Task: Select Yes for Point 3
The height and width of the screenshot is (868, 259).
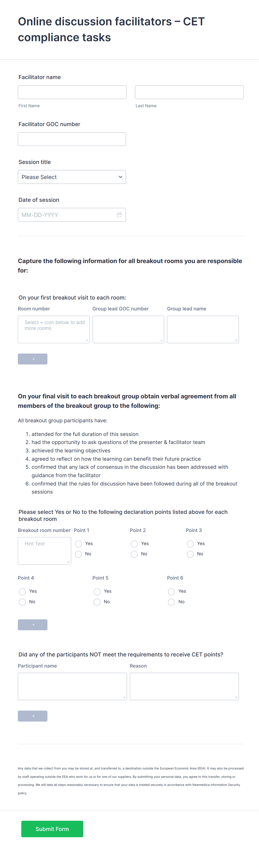Action: pyautogui.click(x=190, y=543)
